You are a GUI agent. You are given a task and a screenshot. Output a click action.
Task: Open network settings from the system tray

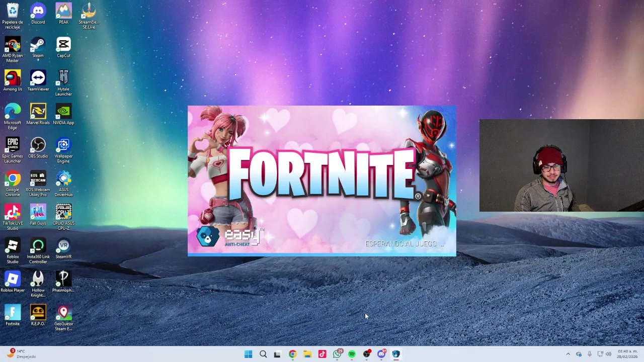pyautogui.click(x=600, y=354)
